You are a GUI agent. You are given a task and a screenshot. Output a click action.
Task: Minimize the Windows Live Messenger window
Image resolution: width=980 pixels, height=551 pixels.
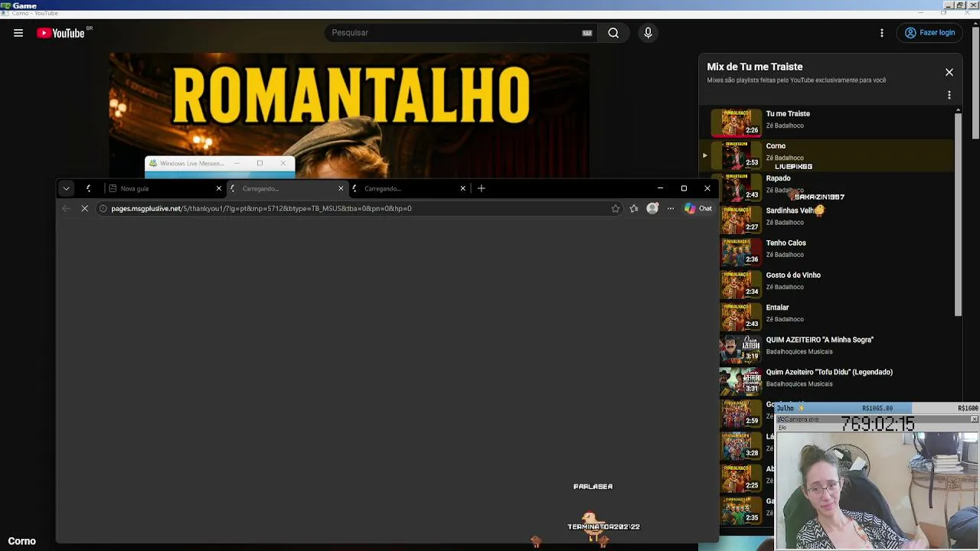coord(237,163)
